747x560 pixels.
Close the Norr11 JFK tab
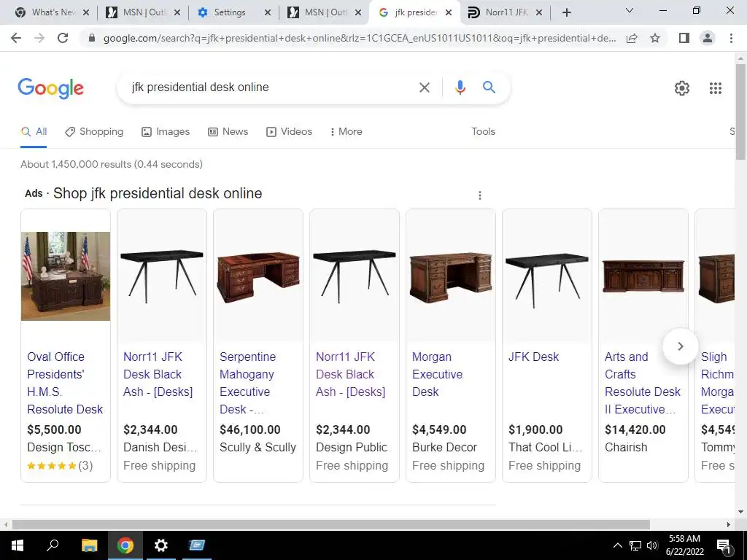[539, 13]
